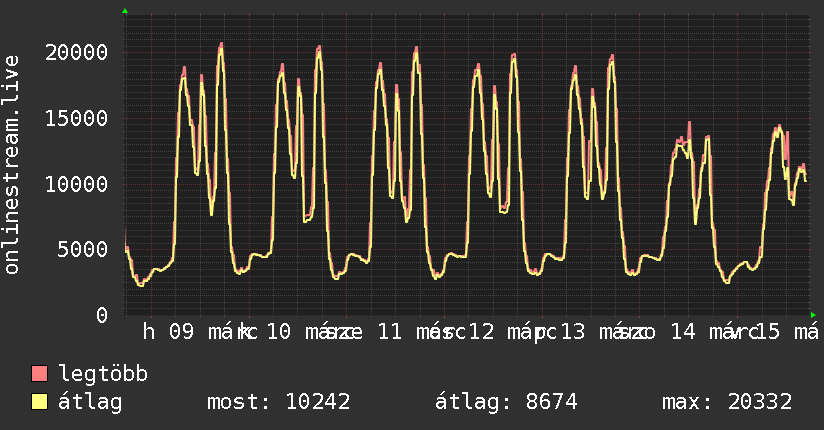Click the 10000 y-axis label
This screenshot has width=824, height=430.
coord(76,184)
